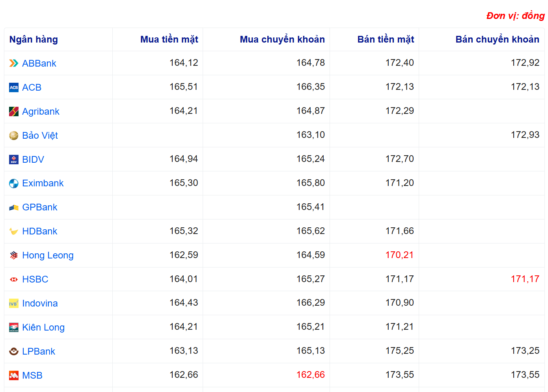Open the HDBank link
This screenshot has width=548, height=392.
(x=39, y=231)
